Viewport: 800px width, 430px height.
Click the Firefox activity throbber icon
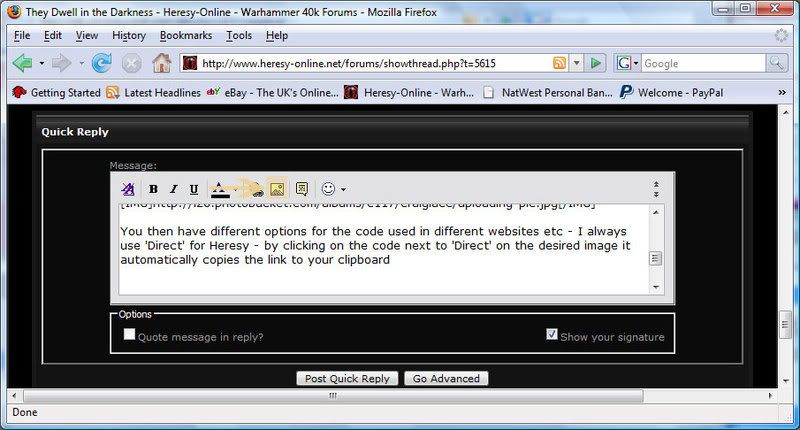click(781, 35)
